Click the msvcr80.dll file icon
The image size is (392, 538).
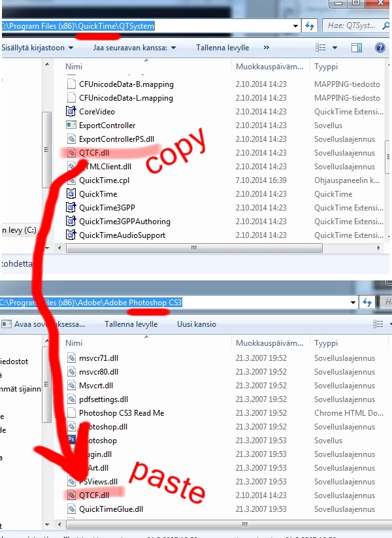tap(71, 371)
